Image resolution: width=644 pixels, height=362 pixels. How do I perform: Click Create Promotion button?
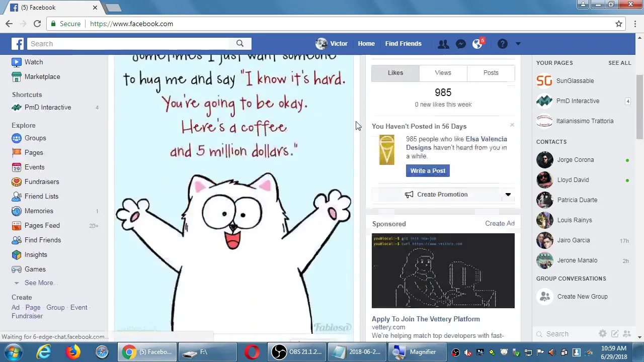point(436,195)
